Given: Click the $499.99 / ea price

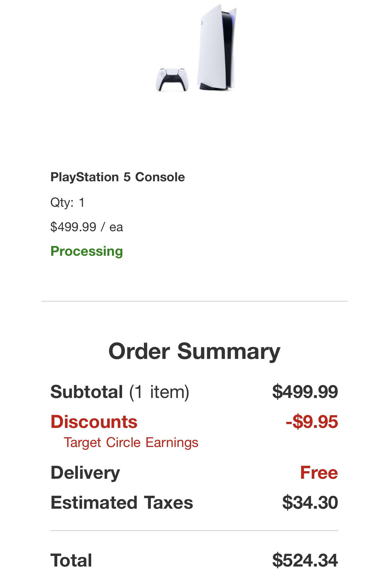Looking at the screenshot, I should (87, 227).
